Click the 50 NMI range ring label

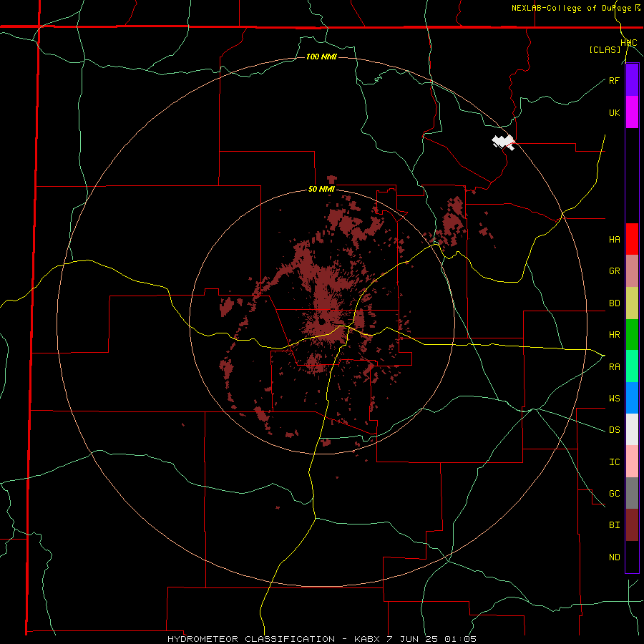[x=321, y=189]
